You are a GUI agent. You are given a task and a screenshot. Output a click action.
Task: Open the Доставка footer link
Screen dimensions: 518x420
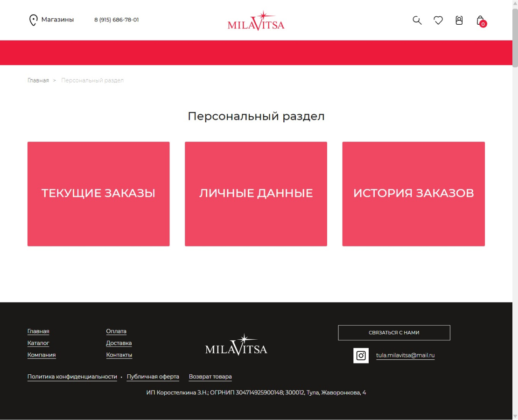[x=119, y=343]
